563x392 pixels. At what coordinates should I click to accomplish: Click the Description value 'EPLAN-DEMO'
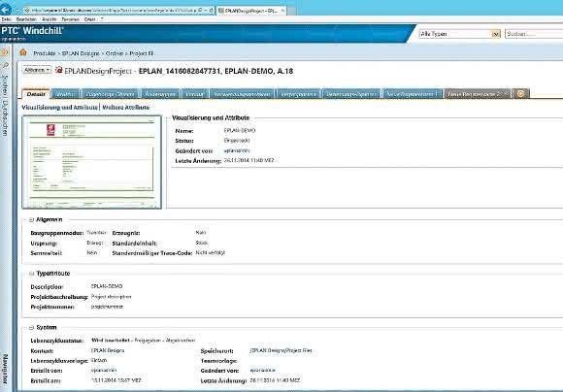(x=107, y=286)
